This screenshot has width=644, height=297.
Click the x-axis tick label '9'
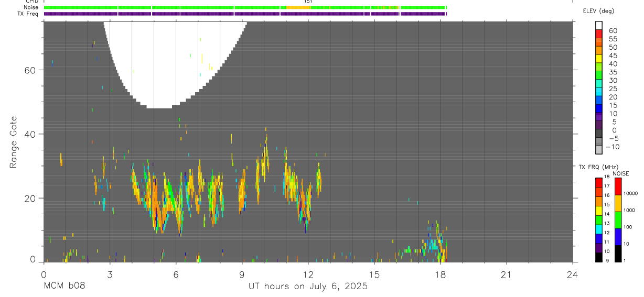tap(242, 274)
